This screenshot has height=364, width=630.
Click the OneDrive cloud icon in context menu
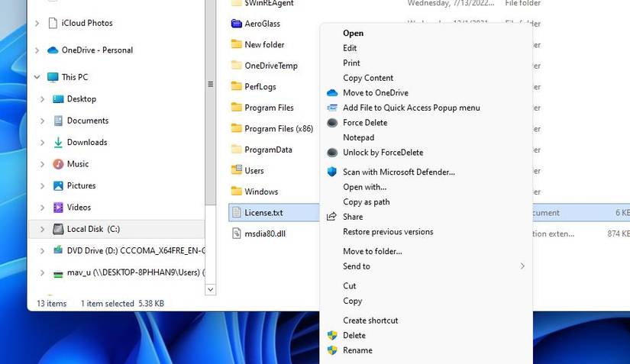pos(332,93)
